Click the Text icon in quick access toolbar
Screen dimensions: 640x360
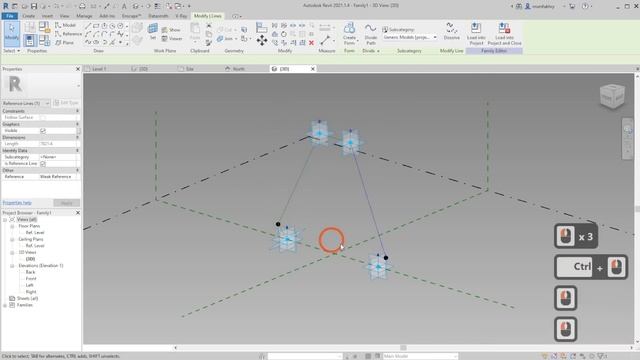tap(124, 6)
